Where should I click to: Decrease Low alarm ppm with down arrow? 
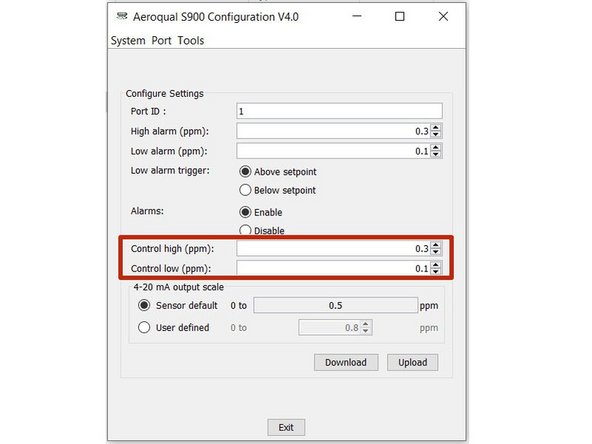[436, 155]
